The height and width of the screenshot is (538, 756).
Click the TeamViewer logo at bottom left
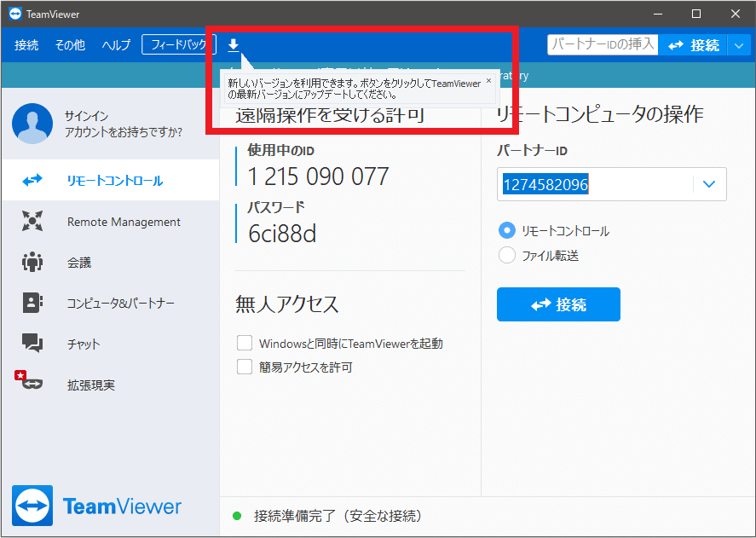pyautogui.click(x=97, y=506)
